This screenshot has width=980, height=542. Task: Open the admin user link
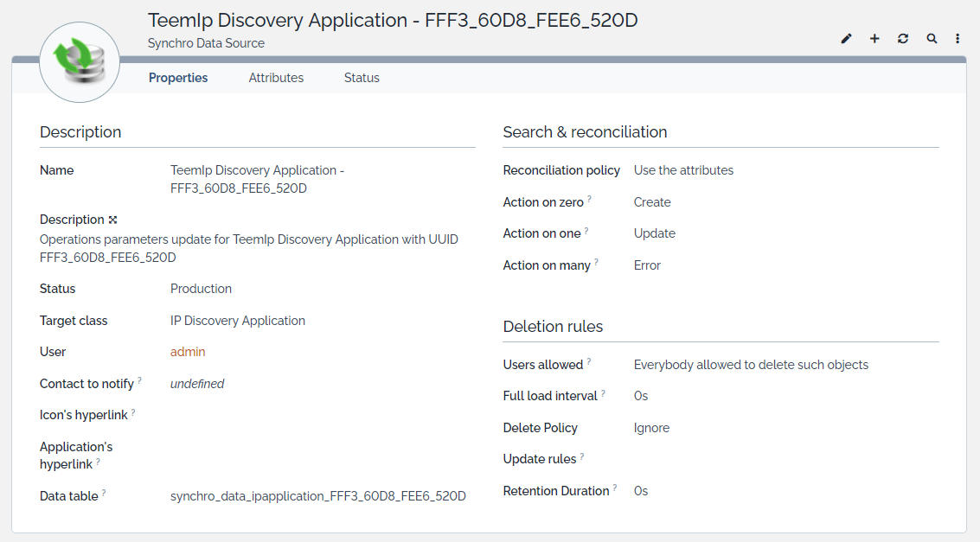[x=188, y=352]
